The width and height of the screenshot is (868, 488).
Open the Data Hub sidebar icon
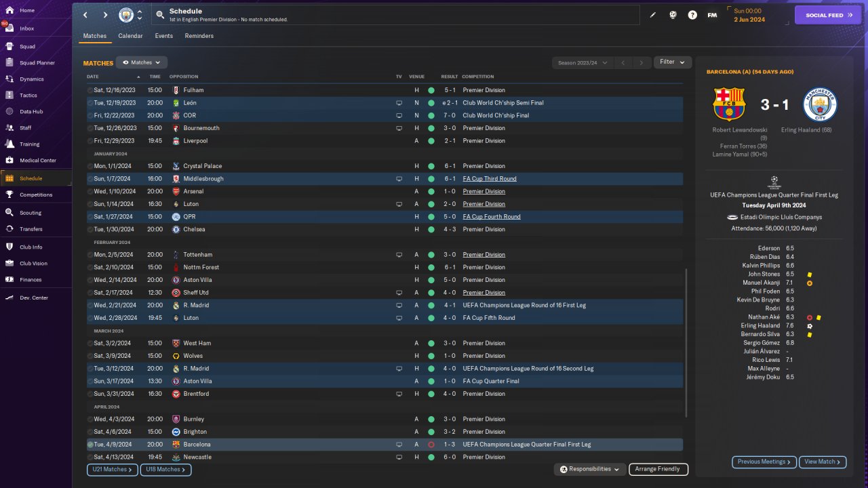pyautogui.click(x=9, y=112)
